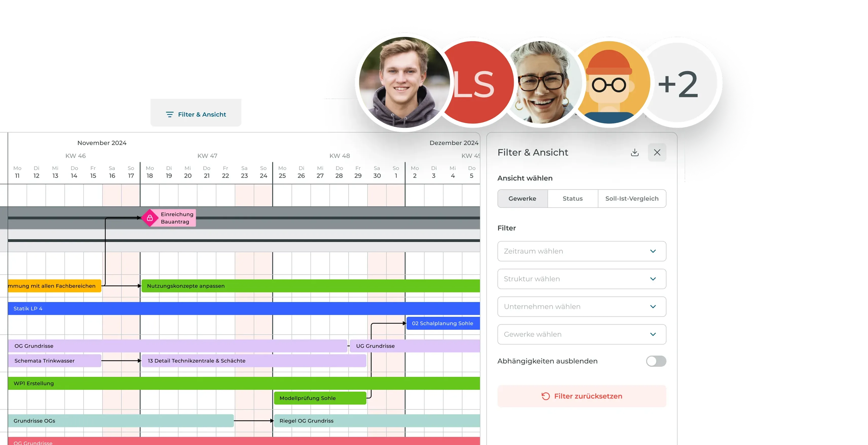Toggle Abhängigkeiten ausblenden switch
Image resolution: width=868 pixels, height=445 pixels.
(x=656, y=361)
